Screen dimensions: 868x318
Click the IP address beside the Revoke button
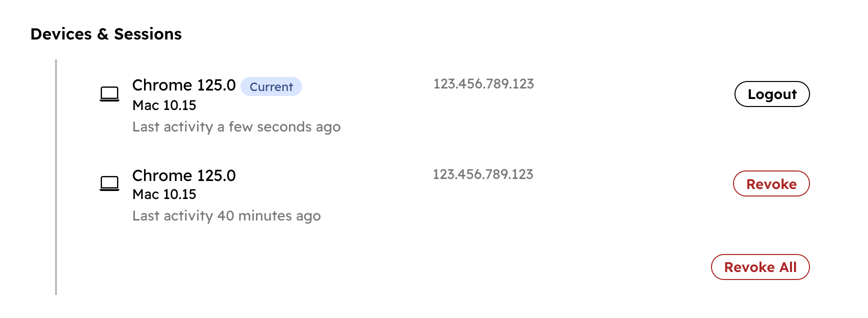pos(483,174)
